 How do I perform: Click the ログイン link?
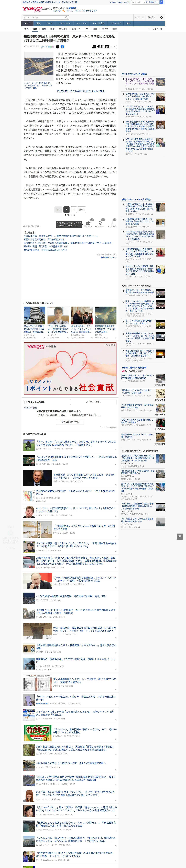pyautogui.click(x=57, y=11)
